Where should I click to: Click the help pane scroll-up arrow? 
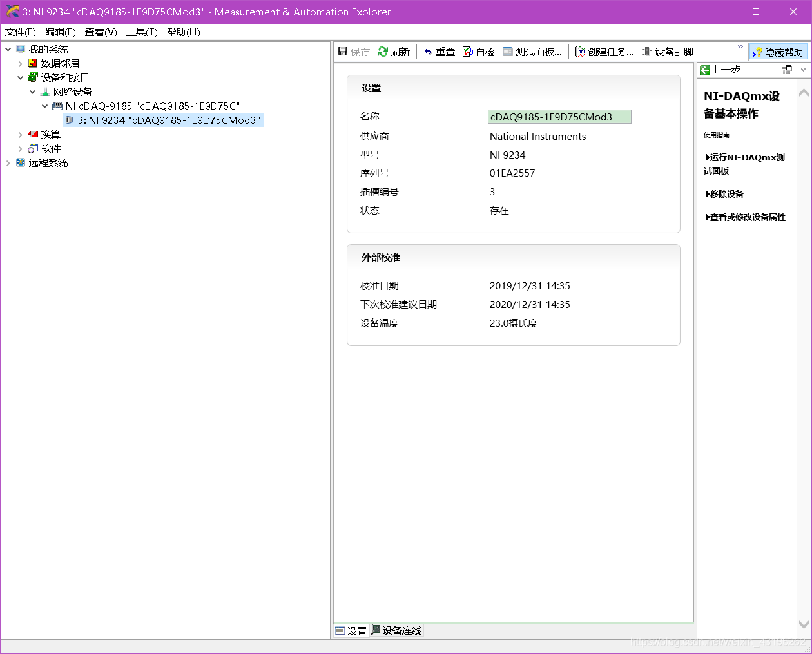pyautogui.click(x=804, y=92)
